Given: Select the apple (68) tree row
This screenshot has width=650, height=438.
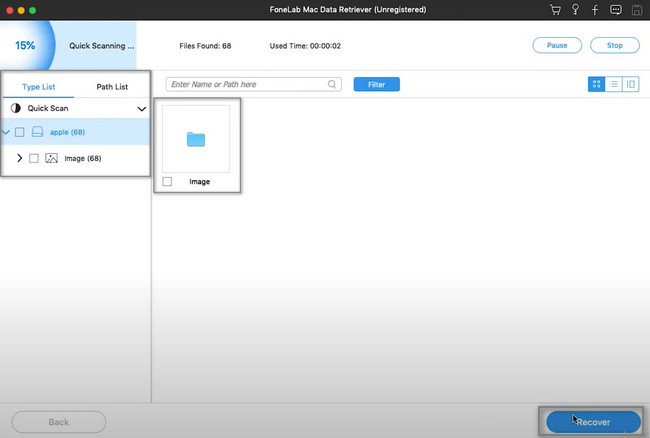Looking at the screenshot, I should pos(75,132).
